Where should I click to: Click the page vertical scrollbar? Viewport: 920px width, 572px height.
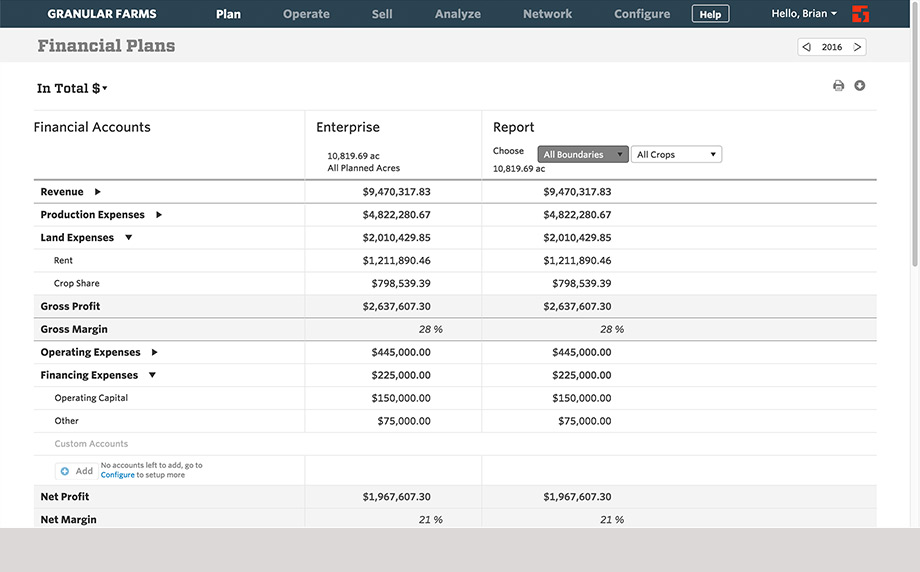(915, 150)
